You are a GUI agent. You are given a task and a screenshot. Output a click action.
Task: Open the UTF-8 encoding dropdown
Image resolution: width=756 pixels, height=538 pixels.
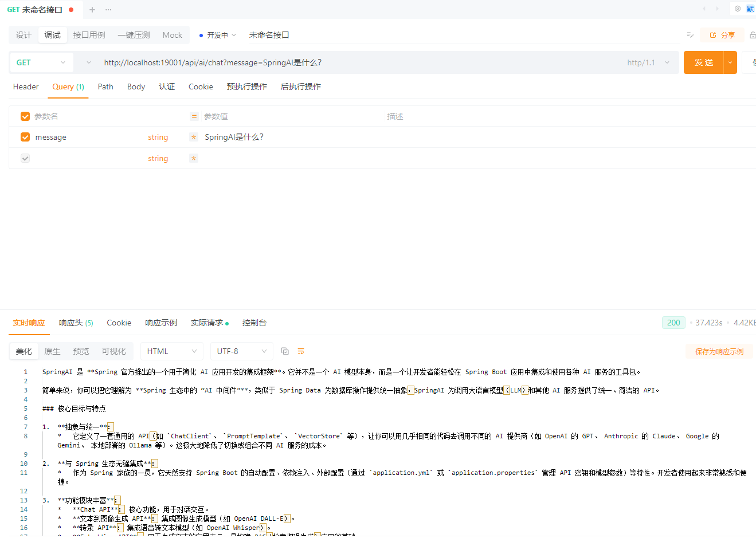click(241, 351)
